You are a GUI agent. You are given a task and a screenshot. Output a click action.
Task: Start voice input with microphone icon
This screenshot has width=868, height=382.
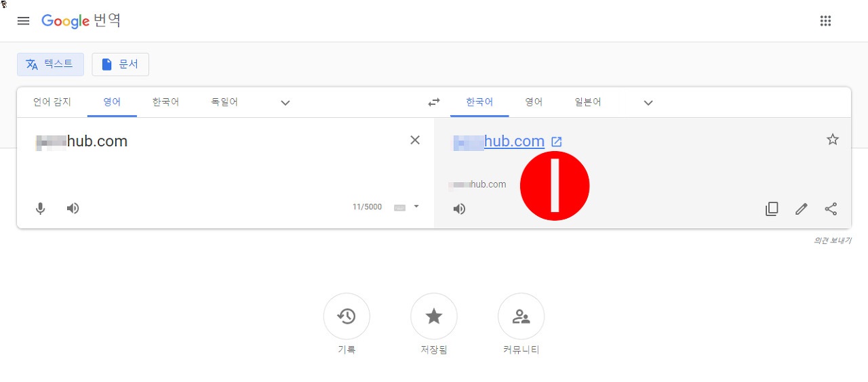41,209
